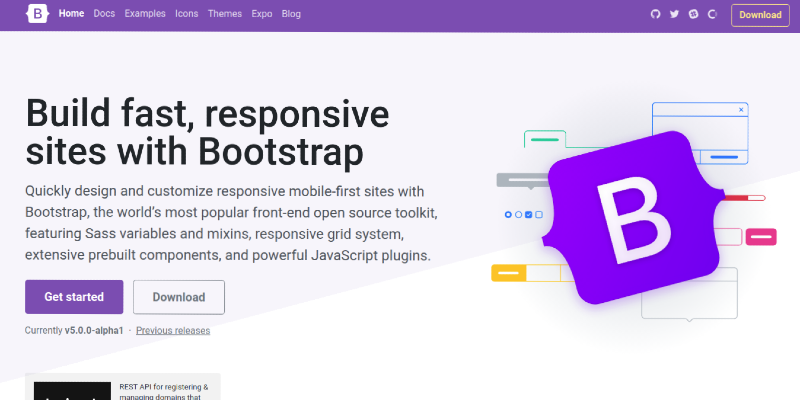The image size is (800, 400).
Task: Click the illustrated checked checkbox
Action: (x=529, y=214)
